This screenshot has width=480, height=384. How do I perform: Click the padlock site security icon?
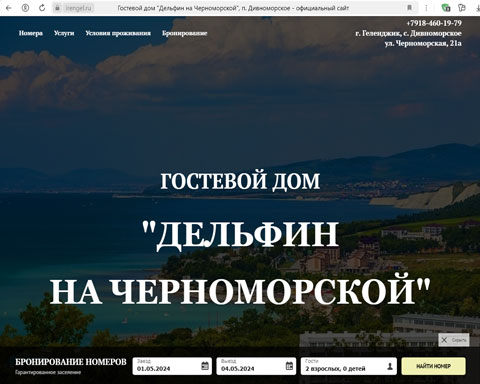57,8
